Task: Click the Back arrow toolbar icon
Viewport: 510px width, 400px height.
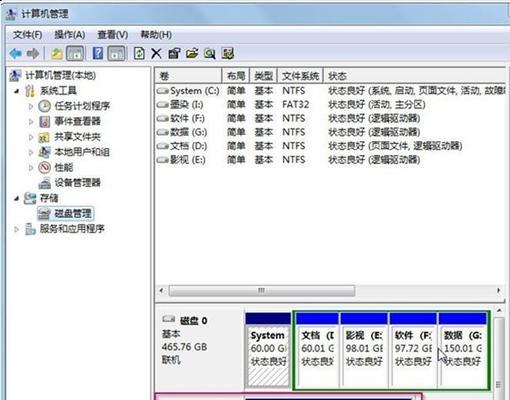Action: (x=16, y=53)
